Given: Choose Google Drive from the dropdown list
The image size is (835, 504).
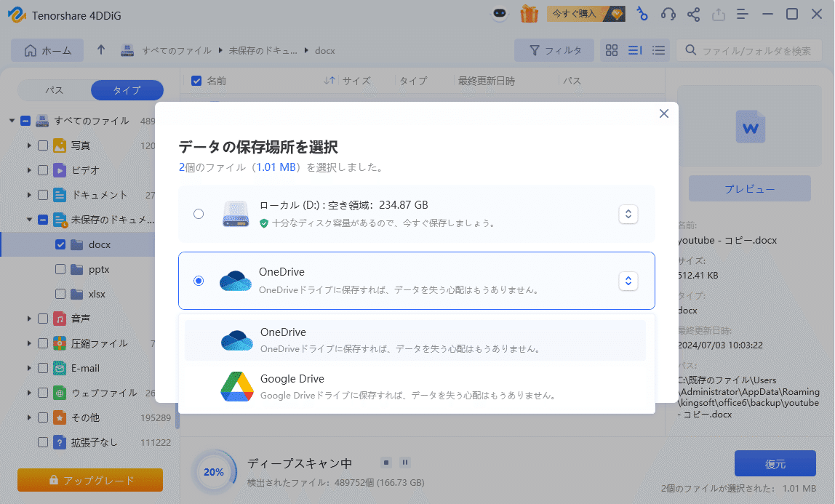Looking at the screenshot, I should coord(415,386).
